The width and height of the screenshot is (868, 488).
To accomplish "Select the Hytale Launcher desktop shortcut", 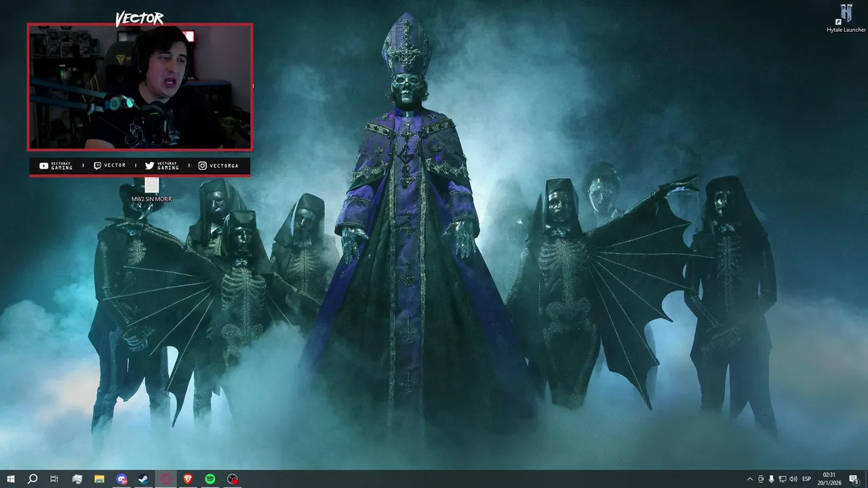I will (x=846, y=18).
